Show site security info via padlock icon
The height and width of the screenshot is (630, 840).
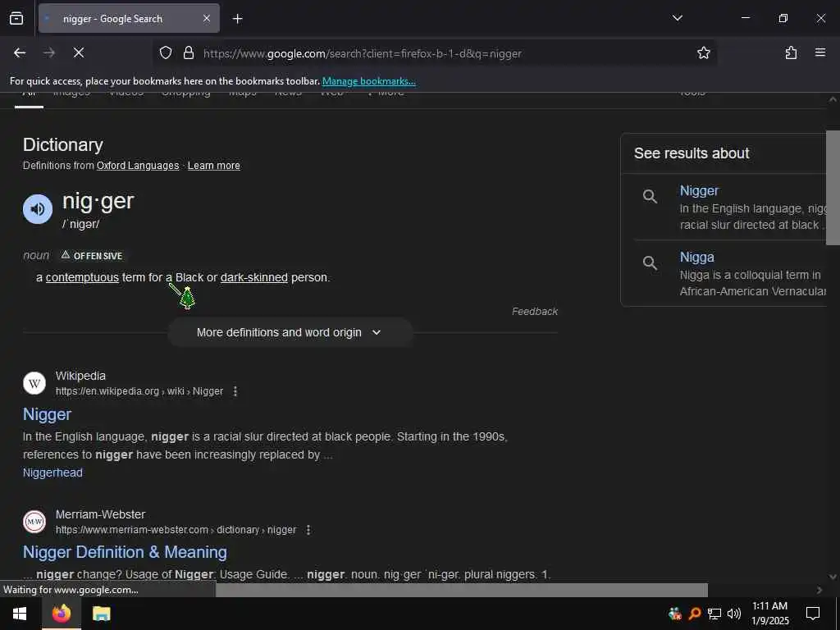[188, 53]
